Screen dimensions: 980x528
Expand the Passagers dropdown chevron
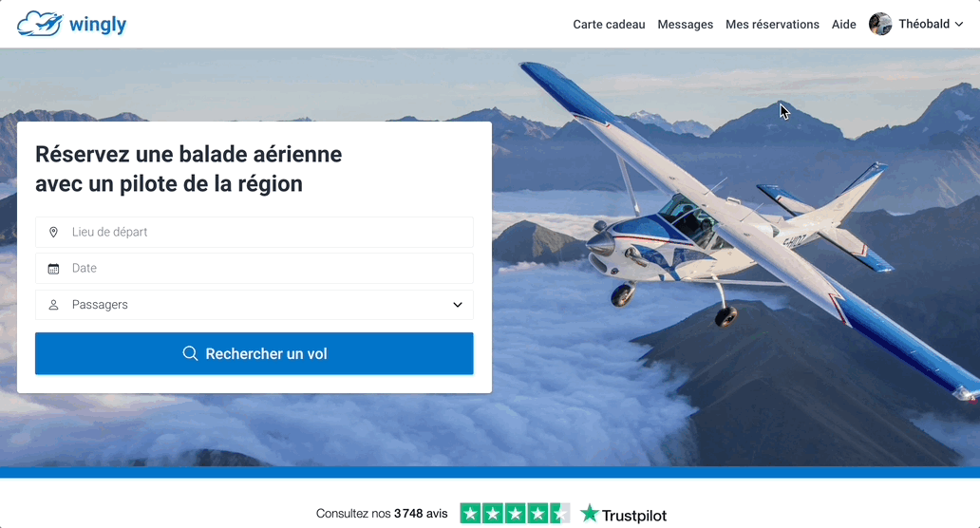click(458, 305)
